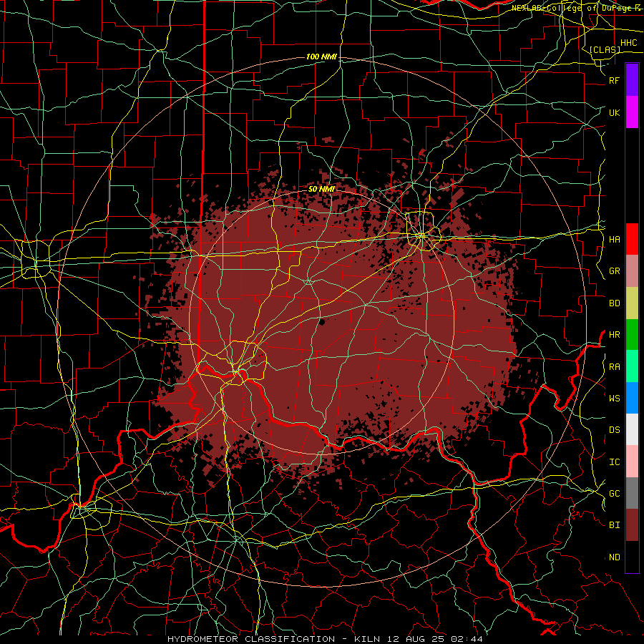
Task: Select the BD yellow legend swatch
Action: [632, 303]
